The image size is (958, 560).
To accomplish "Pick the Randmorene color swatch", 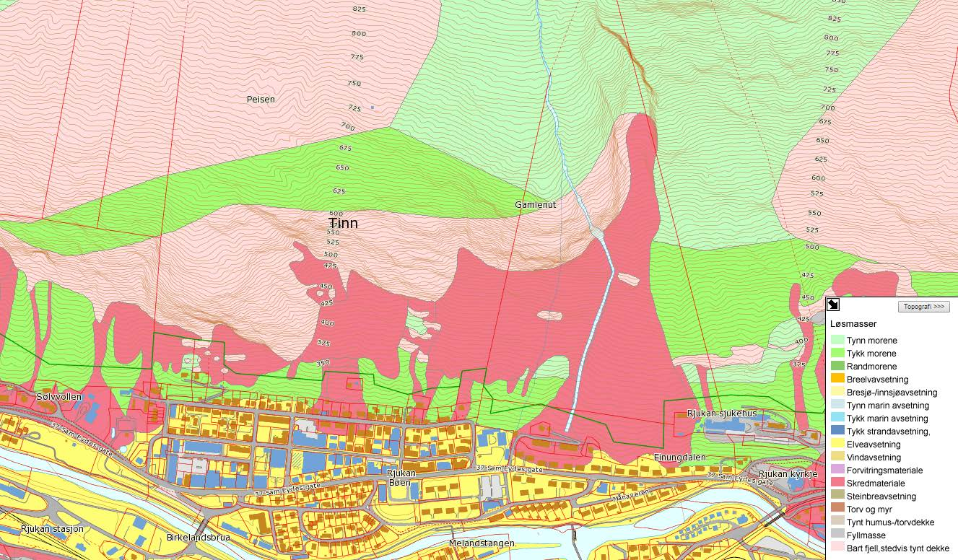I will [x=837, y=367].
